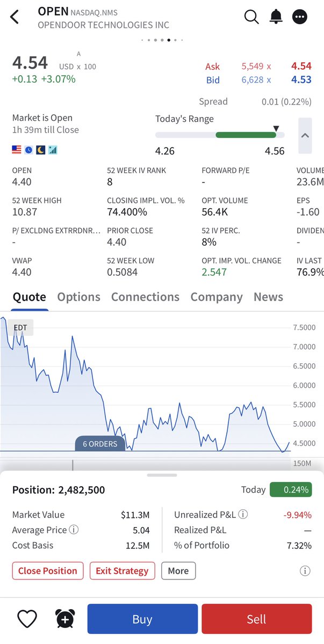Tap the Ask size 5,549 x
Viewport: 324px width, 644px height.
256,66
